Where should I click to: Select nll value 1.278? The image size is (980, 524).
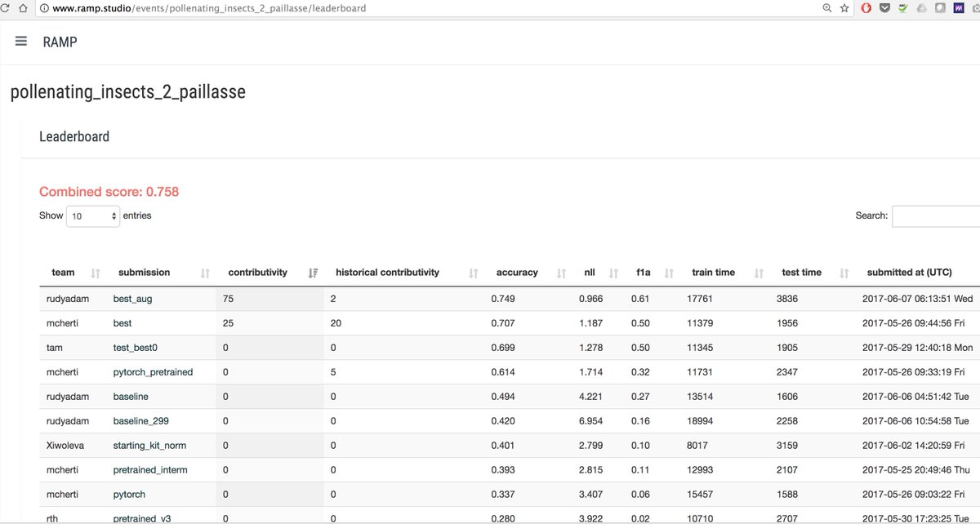[x=590, y=348]
